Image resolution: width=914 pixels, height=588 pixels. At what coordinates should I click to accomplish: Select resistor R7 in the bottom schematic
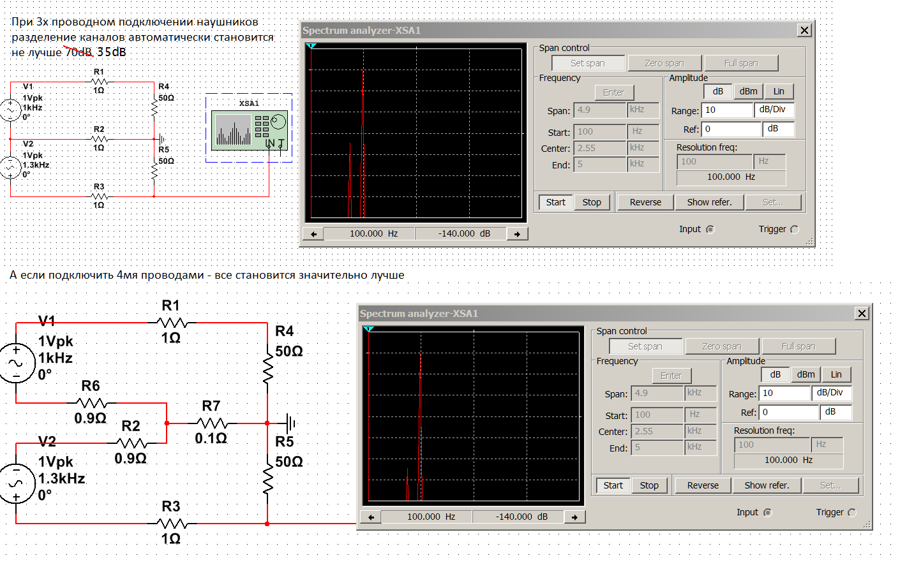click(212, 423)
